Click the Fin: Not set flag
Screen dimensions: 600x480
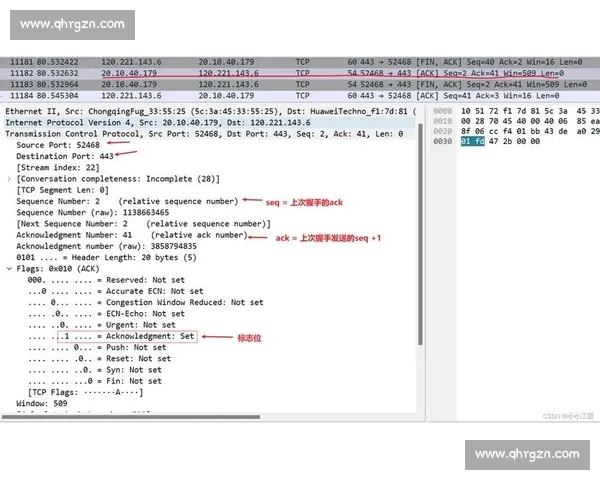[120, 381]
